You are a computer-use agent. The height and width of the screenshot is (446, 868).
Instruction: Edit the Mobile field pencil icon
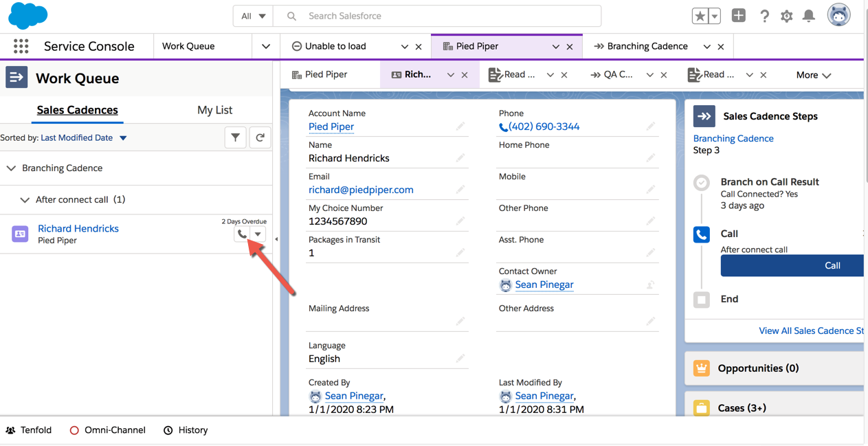tap(650, 190)
